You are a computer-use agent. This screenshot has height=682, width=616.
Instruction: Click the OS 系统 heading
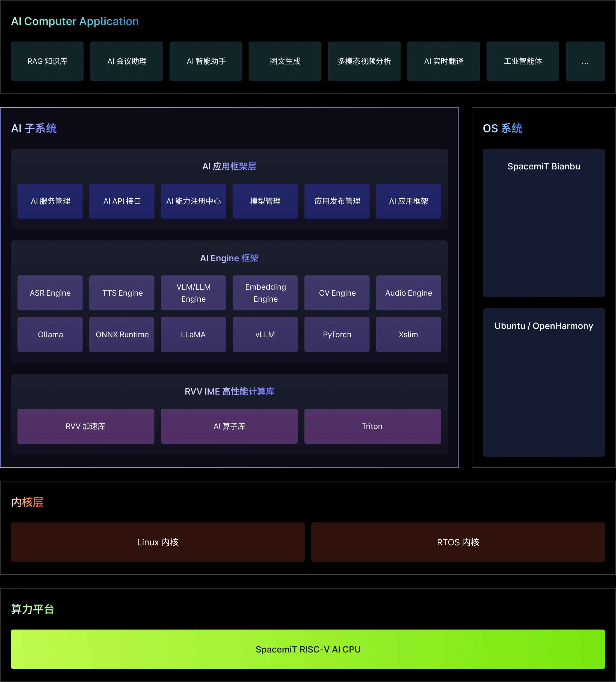(502, 128)
